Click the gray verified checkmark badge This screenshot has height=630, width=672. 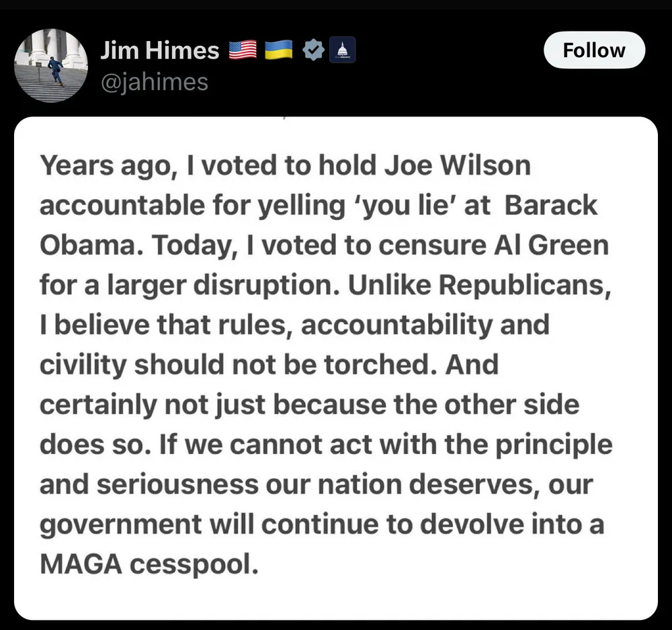[x=312, y=51]
